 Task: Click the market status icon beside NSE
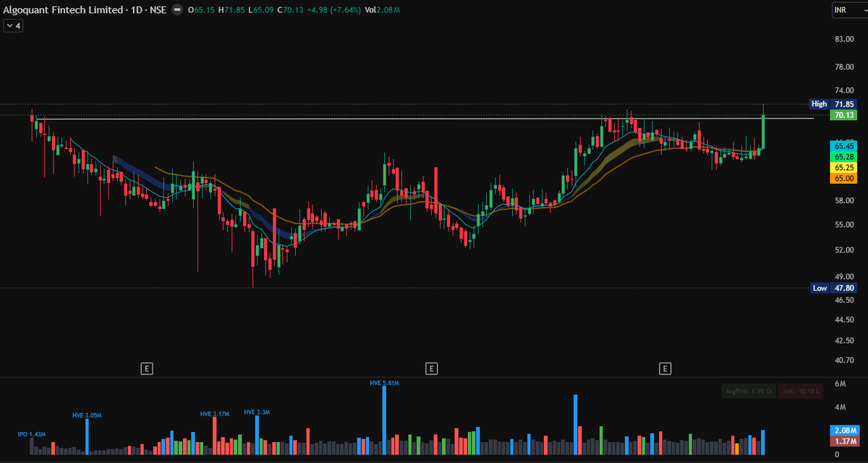pos(176,11)
